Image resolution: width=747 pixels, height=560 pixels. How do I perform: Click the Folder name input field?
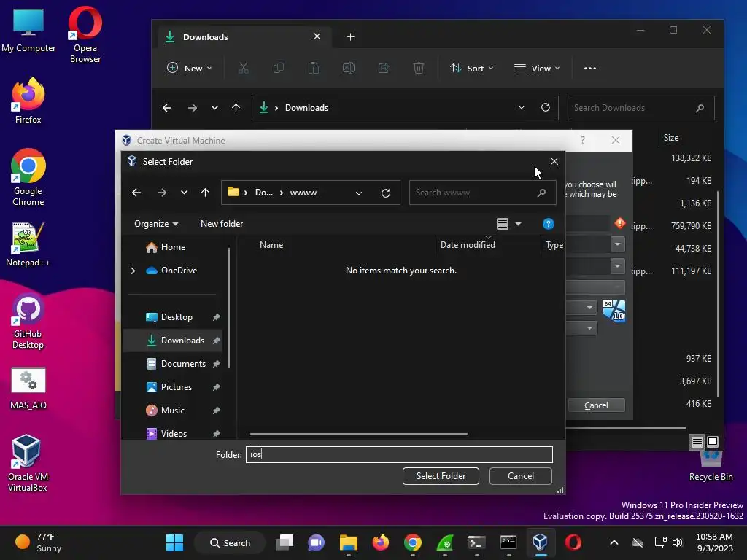399,455
